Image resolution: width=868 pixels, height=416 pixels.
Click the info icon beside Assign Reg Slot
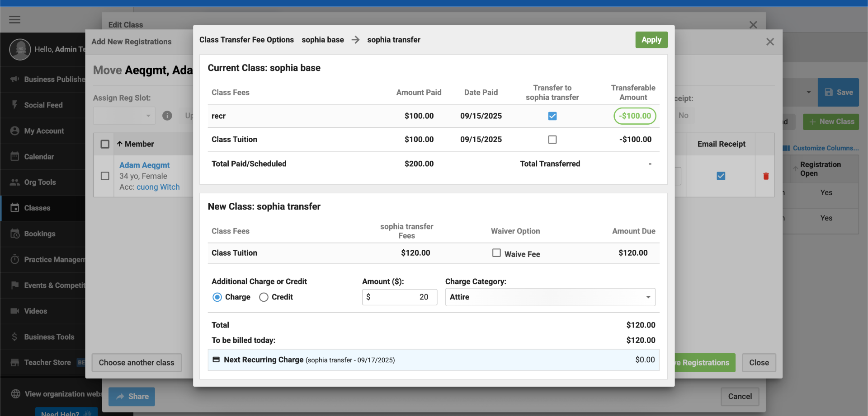coord(167,116)
